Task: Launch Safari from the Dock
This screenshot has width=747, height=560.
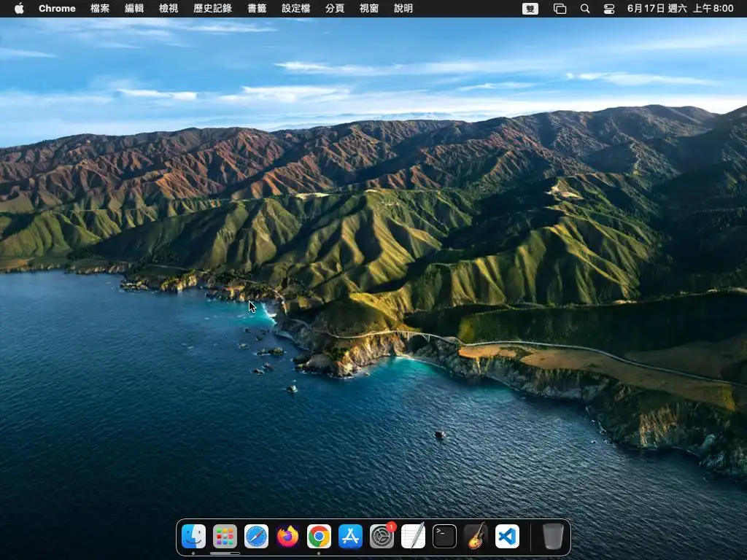Action: click(256, 536)
